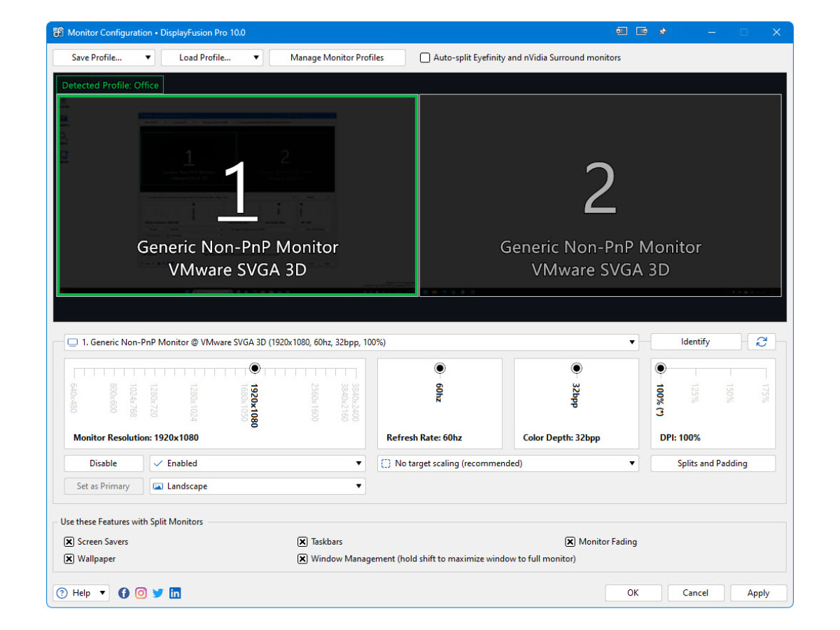Click the DPI: 100% text
Viewport: 840px width, 630px height.
tap(680, 437)
